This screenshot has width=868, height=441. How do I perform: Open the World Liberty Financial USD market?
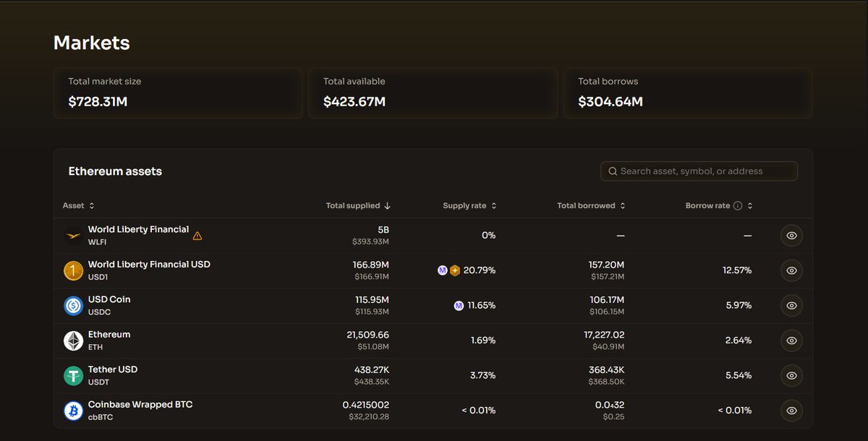click(x=149, y=265)
